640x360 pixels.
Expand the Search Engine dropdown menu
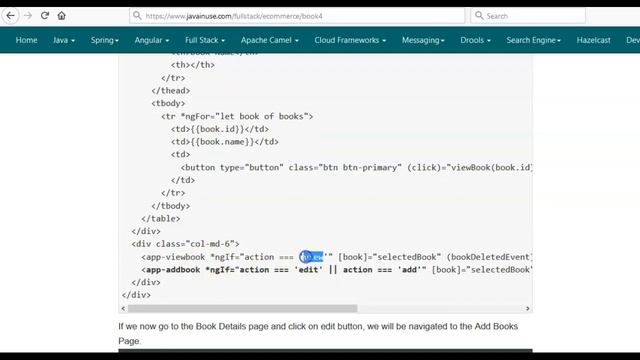[534, 40]
